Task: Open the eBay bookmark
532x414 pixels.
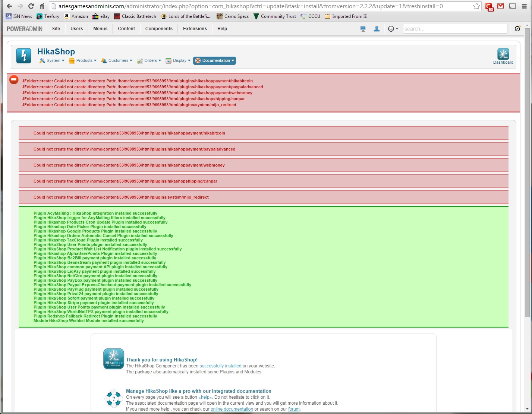Action: coord(101,16)
